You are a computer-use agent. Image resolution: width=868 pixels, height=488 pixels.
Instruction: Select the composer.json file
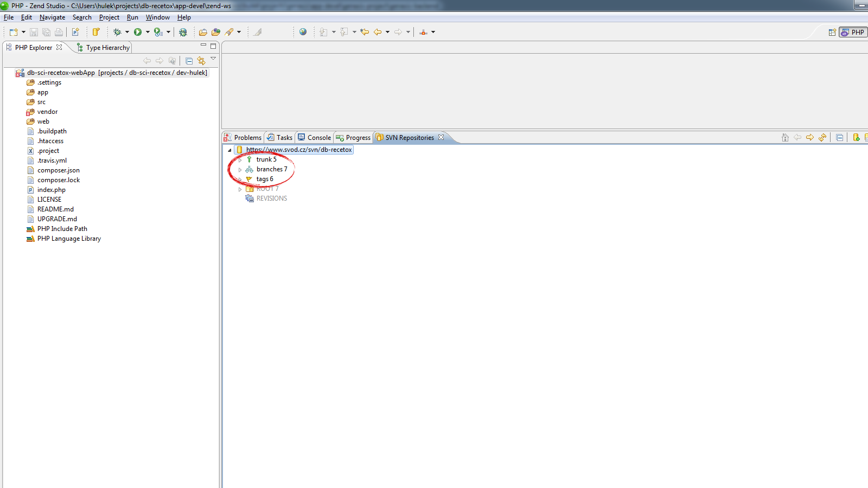[x=53, y=170]
